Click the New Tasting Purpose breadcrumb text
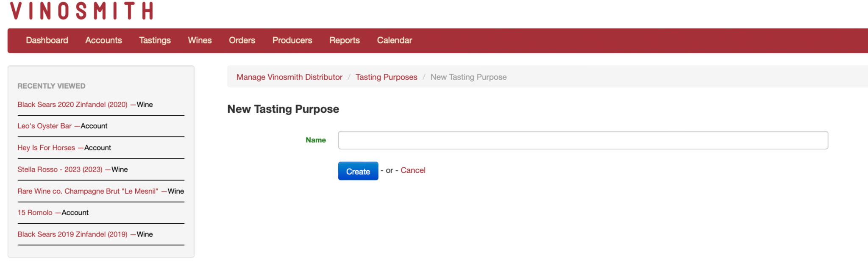The width and height of the screenshot is (868, 272). (x=469, y=77)
